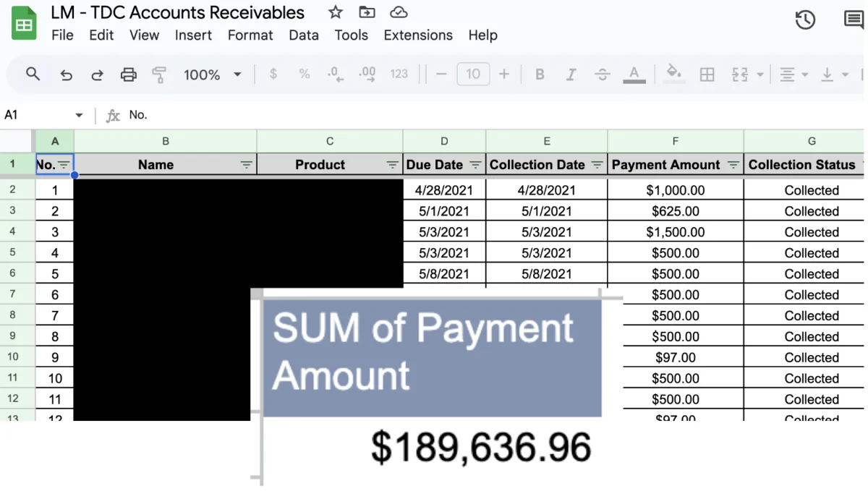Image resolution: width=868 pixels, height=491 pixels.
Task: Open filter on No. column
Action: click(x=64, y=165)
